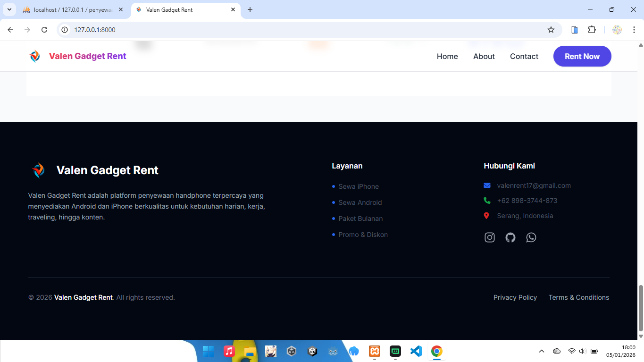Show hidden system tray icons
Viewport: 644px width, 362px height.
point(542,351)
